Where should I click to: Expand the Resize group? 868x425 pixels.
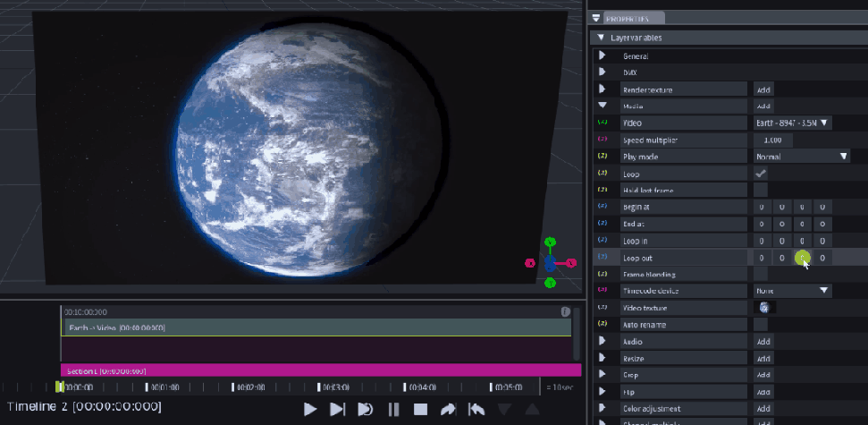[603, 359]
